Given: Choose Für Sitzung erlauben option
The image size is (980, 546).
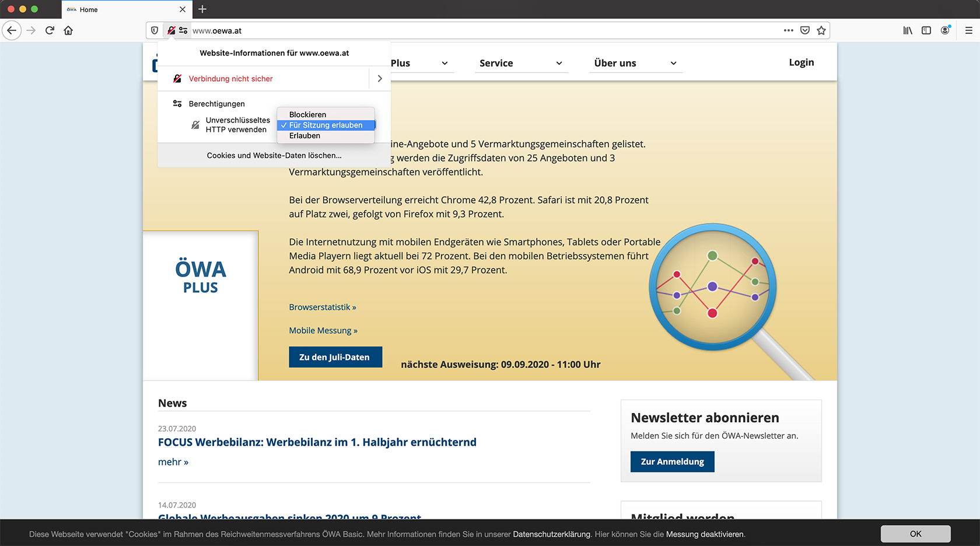Looking at the screenshot, I should (x=325, y=125).
